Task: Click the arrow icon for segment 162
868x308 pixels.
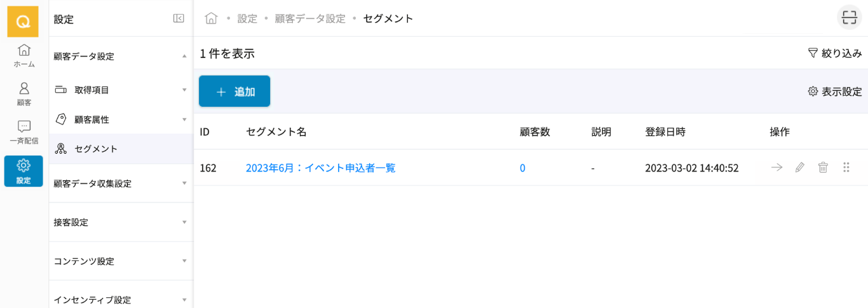Action: pyautogui.click(x=776, y=168)
